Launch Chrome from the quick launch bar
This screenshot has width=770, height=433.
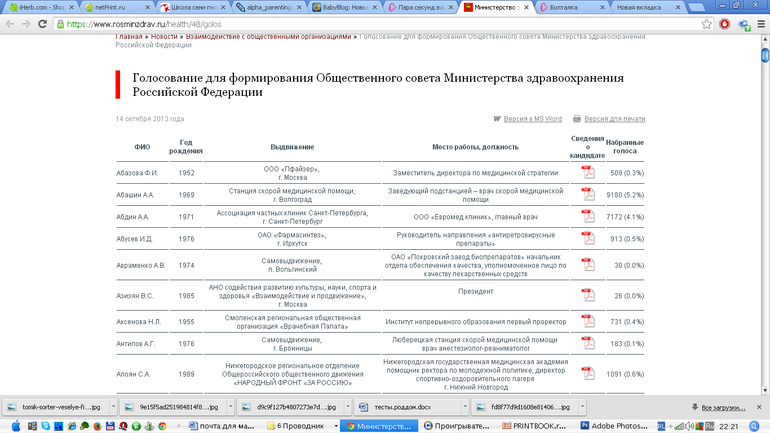[162, 426]
